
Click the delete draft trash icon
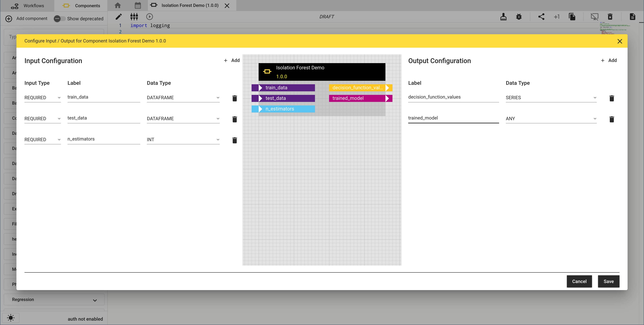pyautogui.click(x=610, y=17)
